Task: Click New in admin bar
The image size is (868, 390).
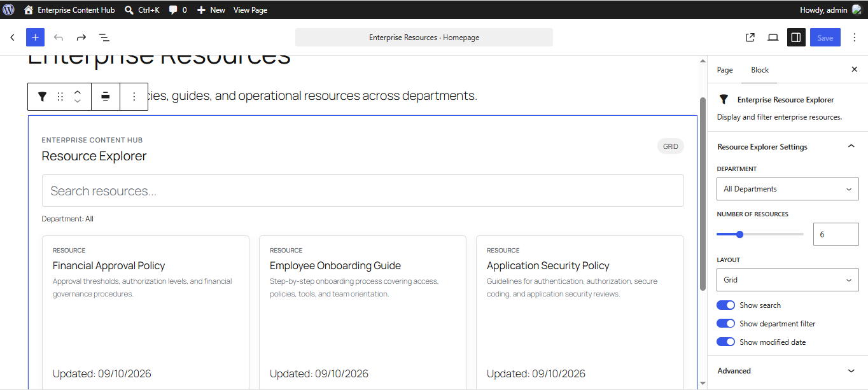Action: (x=211, y=10)
